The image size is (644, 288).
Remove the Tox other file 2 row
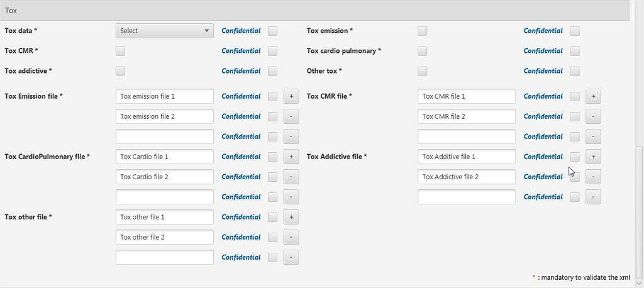click(291, 238)
